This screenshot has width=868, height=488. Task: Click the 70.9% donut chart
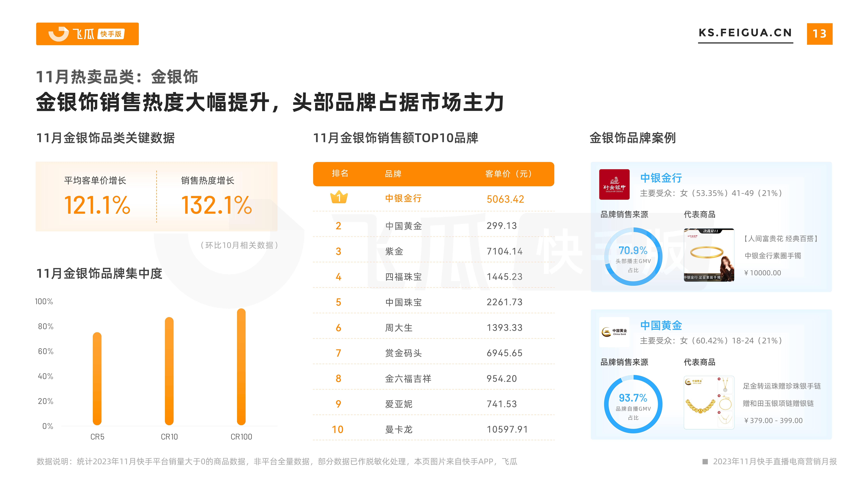point(633,257)
